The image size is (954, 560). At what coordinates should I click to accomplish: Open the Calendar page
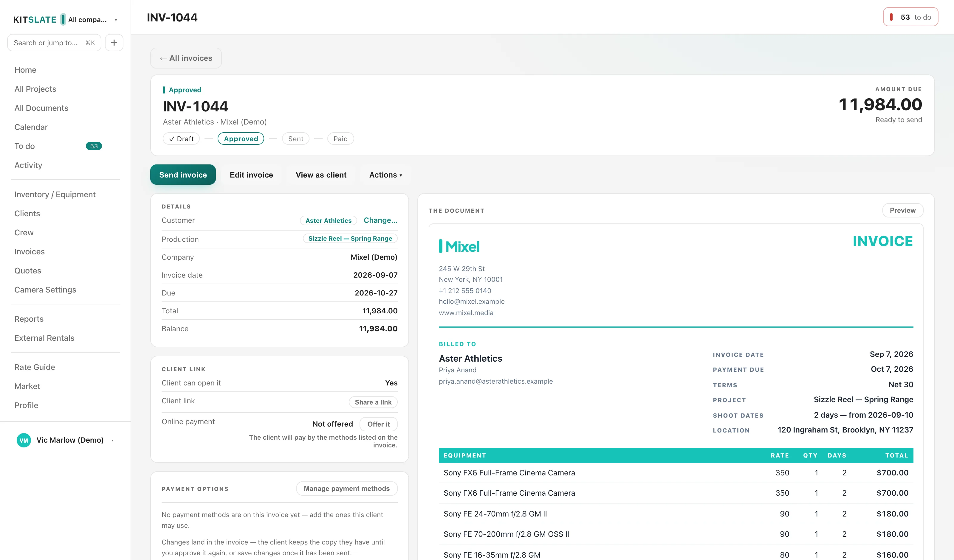pos(31,127)
